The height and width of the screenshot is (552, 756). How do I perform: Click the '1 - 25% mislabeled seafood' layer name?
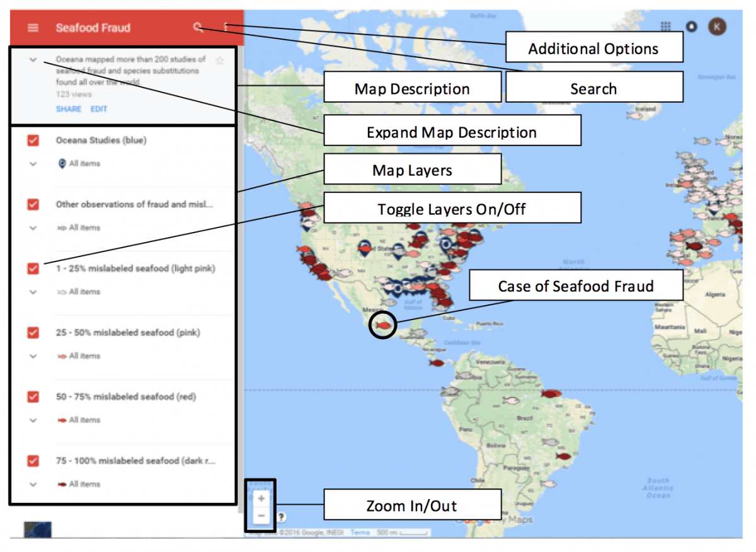pos(135,268)
